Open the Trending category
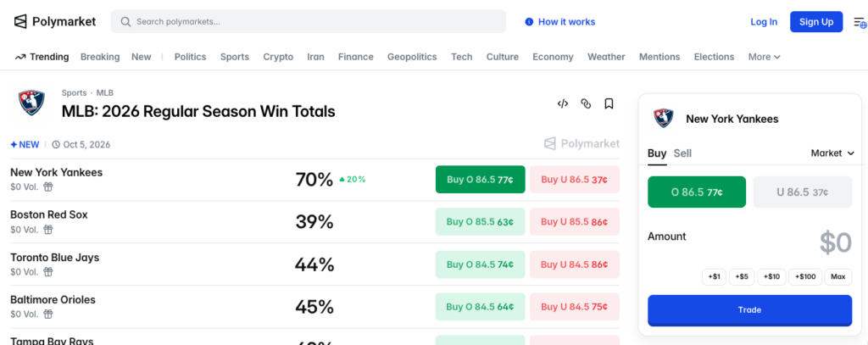 pyautogui.click(x=42, y=57)
